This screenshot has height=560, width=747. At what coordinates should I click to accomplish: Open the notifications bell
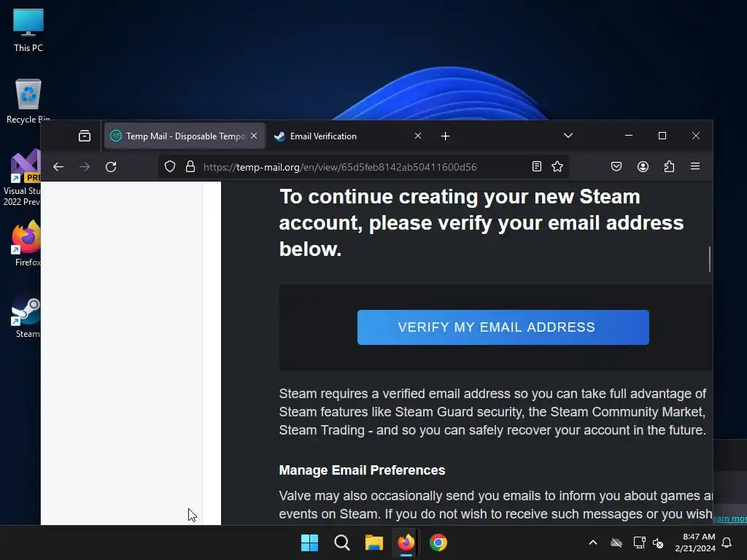tap(727, 542)
